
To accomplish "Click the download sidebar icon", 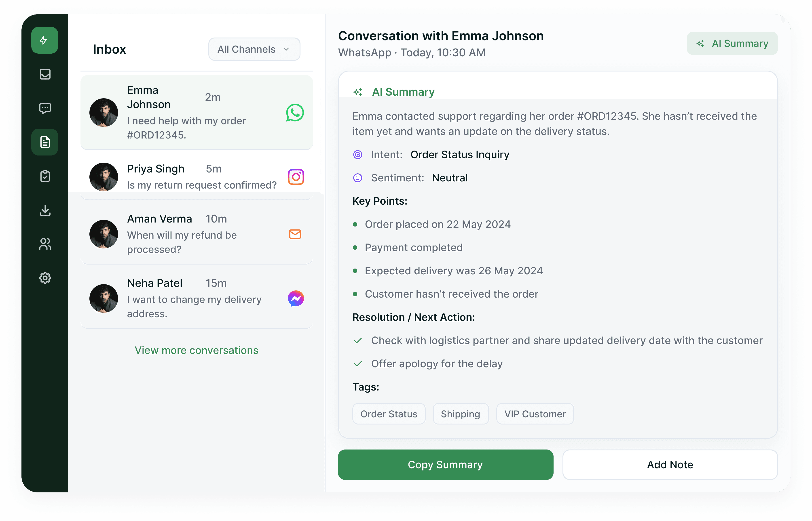I will click(45, 210).
